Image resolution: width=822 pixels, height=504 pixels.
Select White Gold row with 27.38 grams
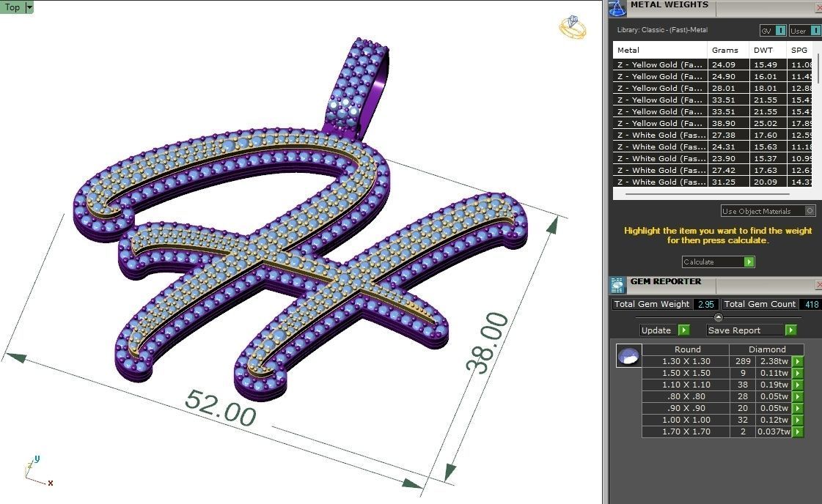point(713,136)
